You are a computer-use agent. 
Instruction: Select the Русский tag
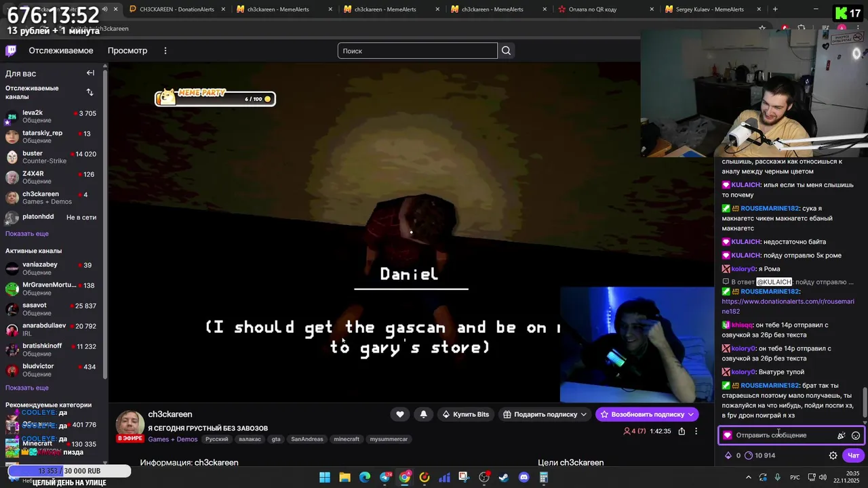(217, 439)
